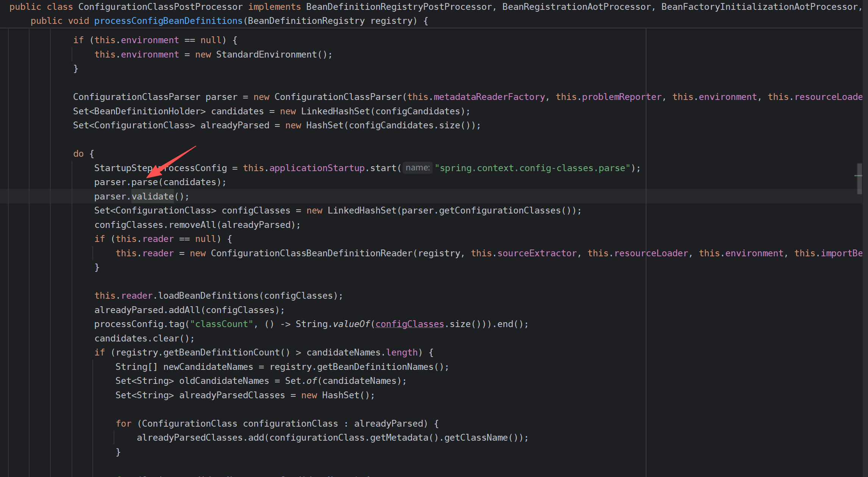
Task: Select the highlighted validate method call
Action: pos(153,196)
